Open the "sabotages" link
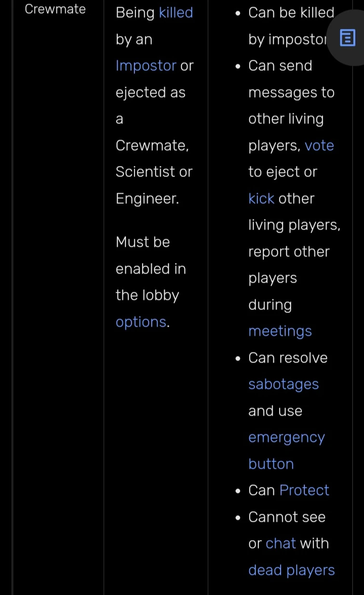The image size is (364, 595). (283, 384)
